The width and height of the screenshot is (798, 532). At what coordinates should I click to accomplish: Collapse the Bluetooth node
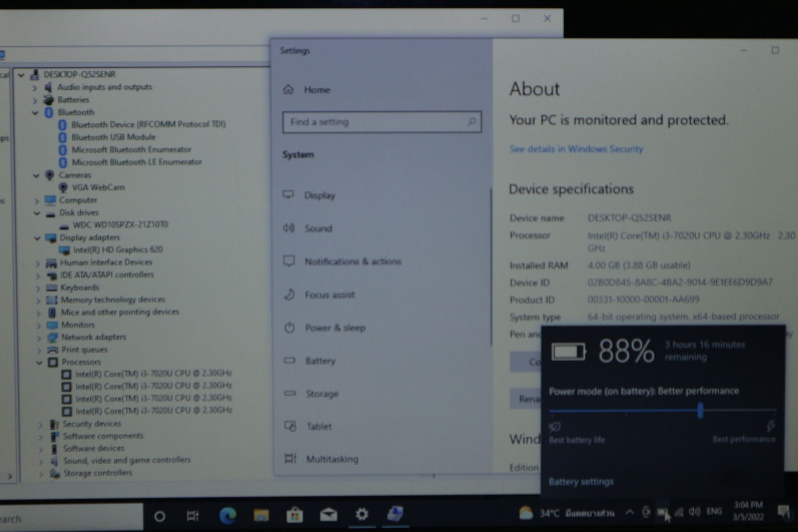(x=35, y=113)
